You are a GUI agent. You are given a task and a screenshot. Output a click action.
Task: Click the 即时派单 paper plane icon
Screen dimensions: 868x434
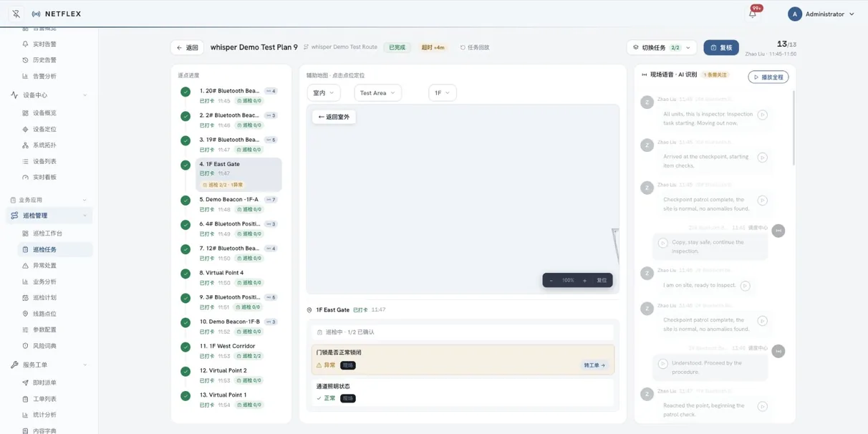pyautogui.click(x=25, y=383)
